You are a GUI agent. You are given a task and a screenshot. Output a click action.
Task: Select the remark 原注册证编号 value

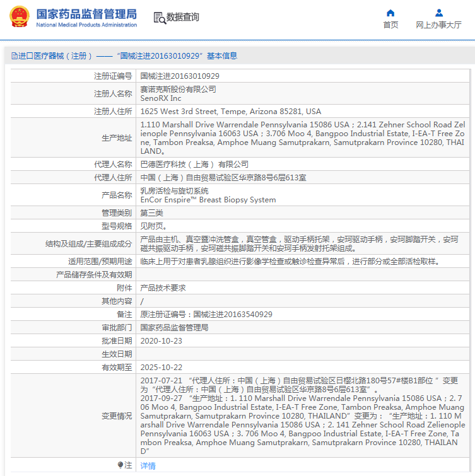tap(206, 314)
